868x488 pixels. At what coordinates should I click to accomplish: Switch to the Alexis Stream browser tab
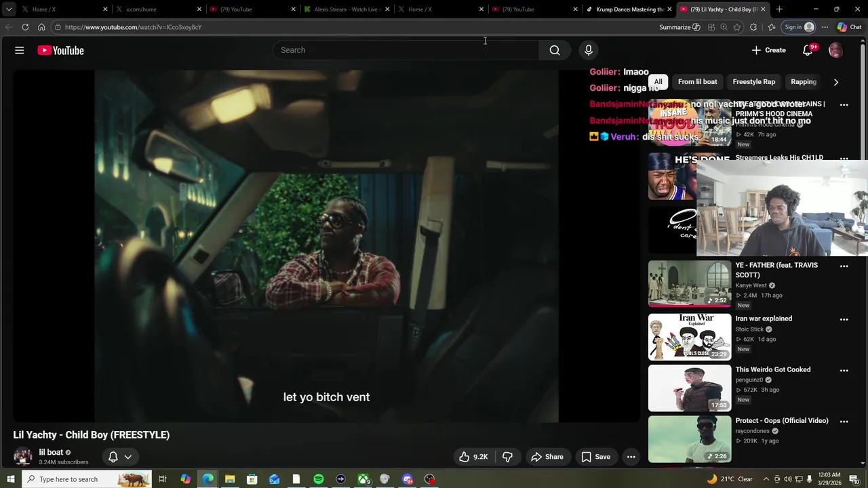(346, 9)
